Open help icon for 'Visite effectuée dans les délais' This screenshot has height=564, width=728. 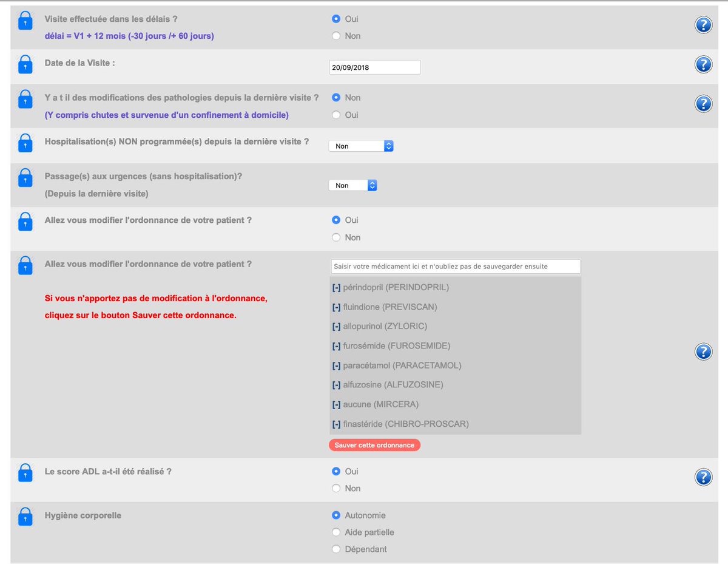tap(703, 25)
